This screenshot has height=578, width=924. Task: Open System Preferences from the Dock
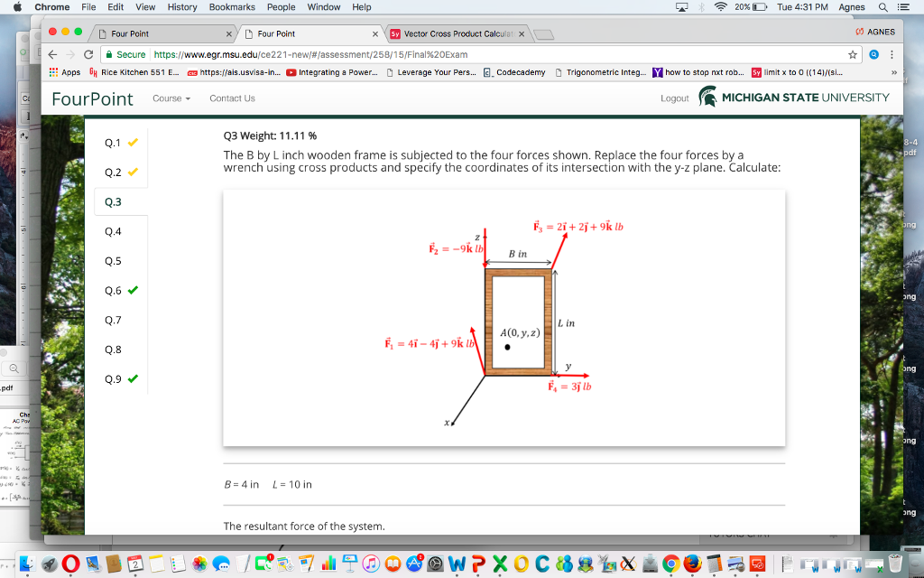click(436, 564)
